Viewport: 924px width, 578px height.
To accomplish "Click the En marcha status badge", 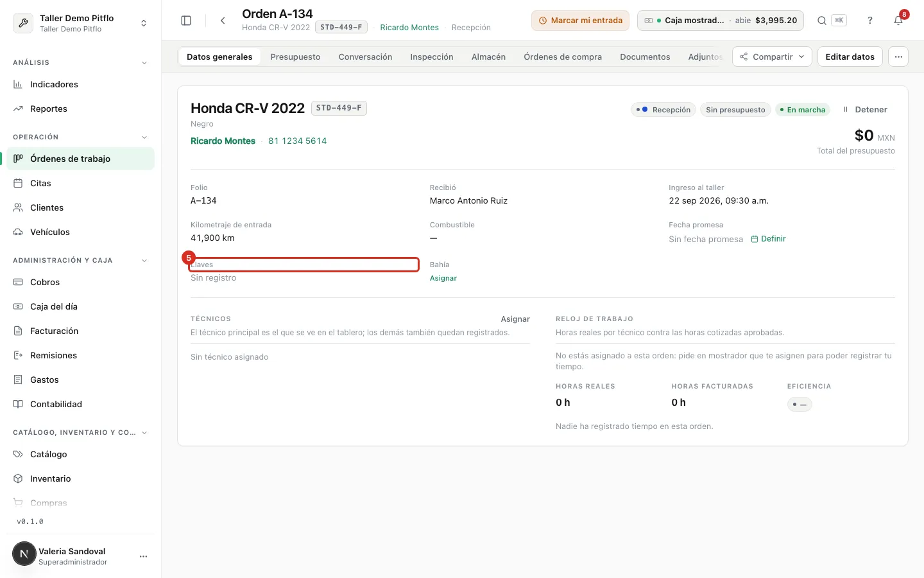I will click(x=803, y=110).
